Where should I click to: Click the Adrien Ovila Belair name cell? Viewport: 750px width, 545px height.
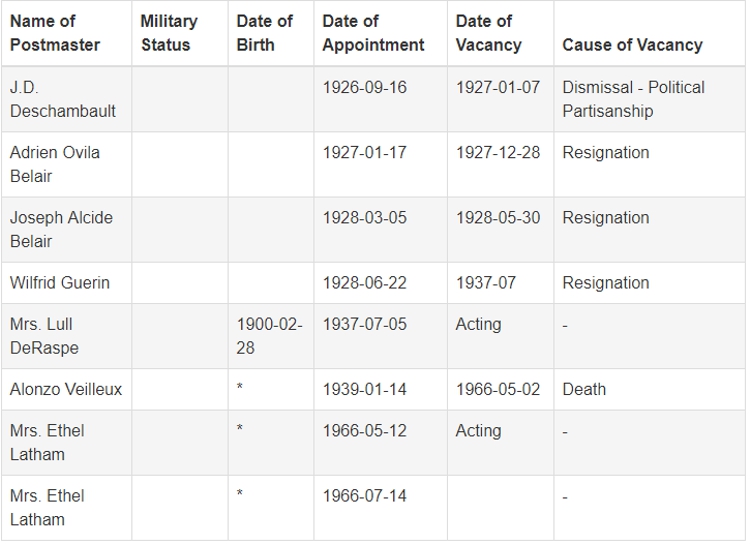click(x=55, y=164)
